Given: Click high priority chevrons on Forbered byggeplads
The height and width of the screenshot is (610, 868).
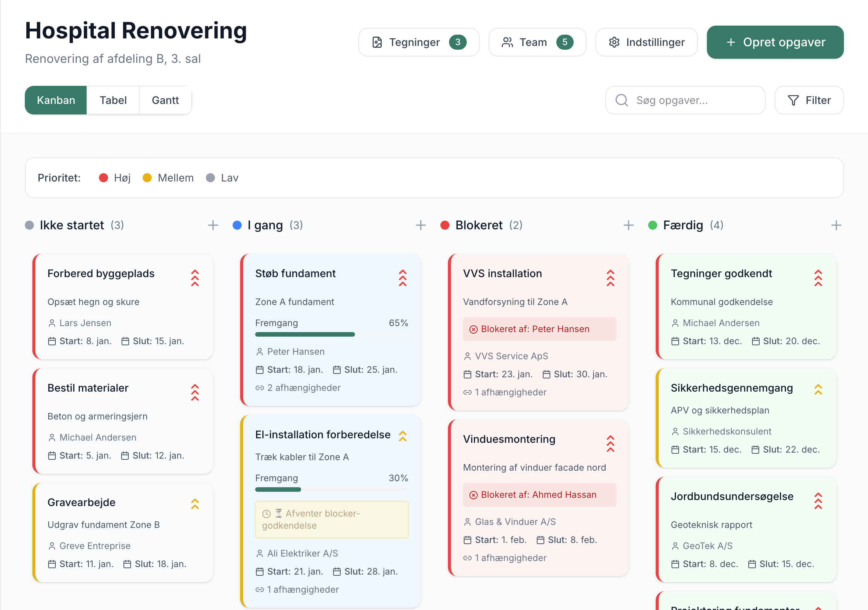Looking at the screenshot, I should pos(195,278).
